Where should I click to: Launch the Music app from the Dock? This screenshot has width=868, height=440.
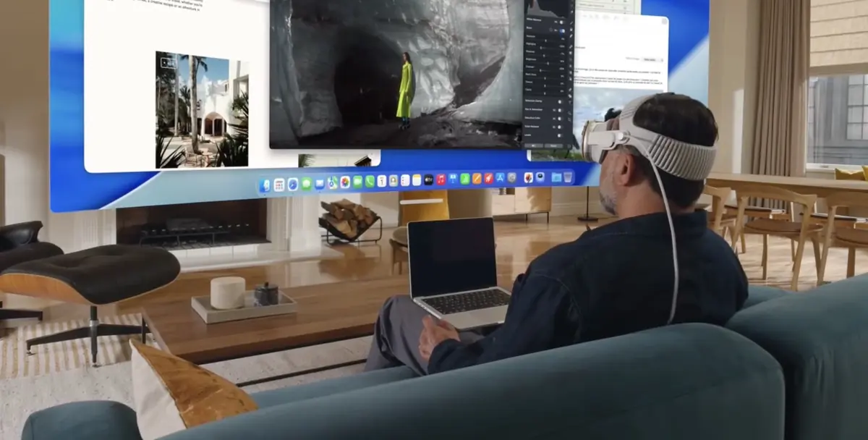(x=441, y=181)
